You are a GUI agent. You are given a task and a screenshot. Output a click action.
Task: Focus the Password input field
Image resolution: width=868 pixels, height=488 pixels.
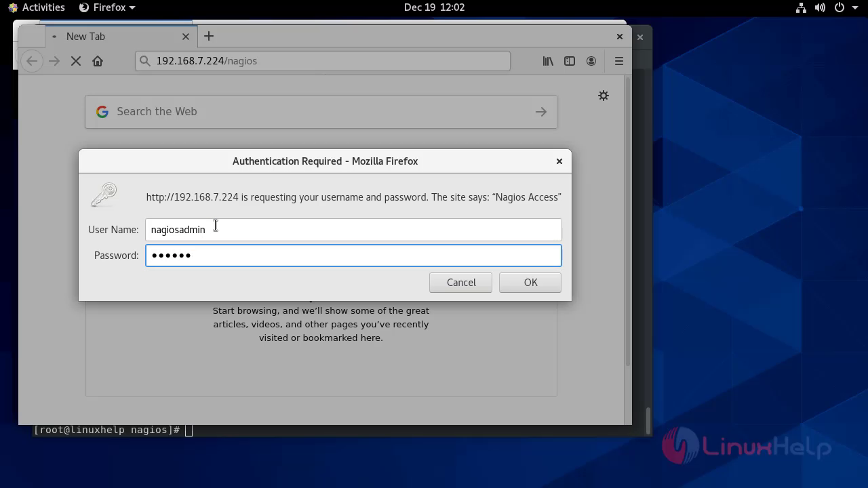click(x=353, y=256)
